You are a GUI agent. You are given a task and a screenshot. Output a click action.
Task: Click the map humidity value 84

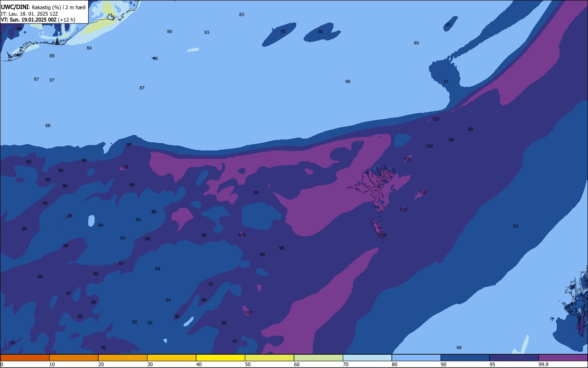[x=89, y=48]
